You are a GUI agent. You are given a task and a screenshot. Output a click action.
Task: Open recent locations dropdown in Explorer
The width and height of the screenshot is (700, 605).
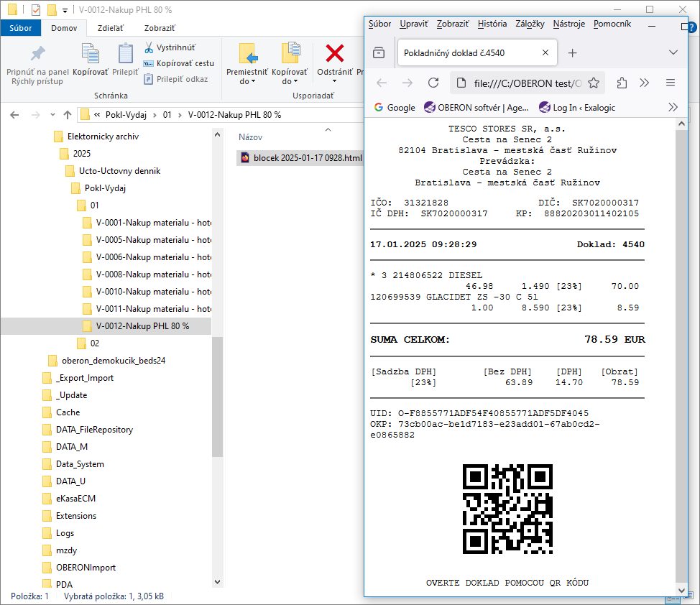click(52, 115)
